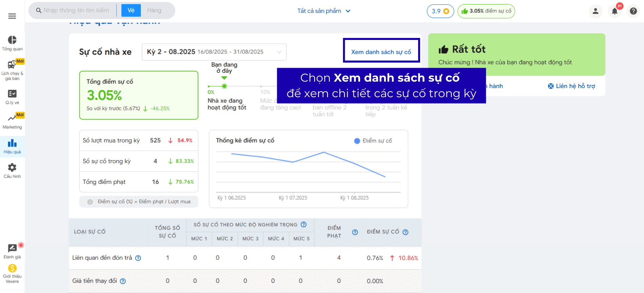Open the Marketing section
The image size is (644, 293).
tap(12, 122)
